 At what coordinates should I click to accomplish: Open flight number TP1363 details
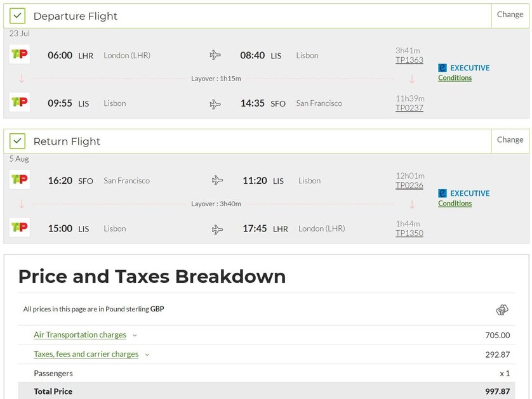tap(409, 60)
